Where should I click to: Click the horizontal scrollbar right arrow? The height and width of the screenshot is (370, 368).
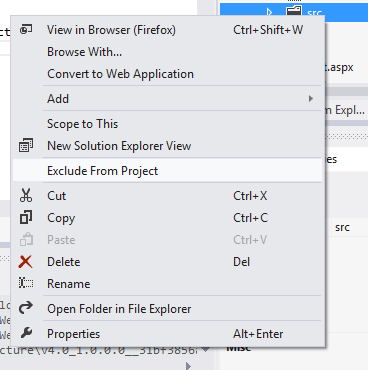188,366
